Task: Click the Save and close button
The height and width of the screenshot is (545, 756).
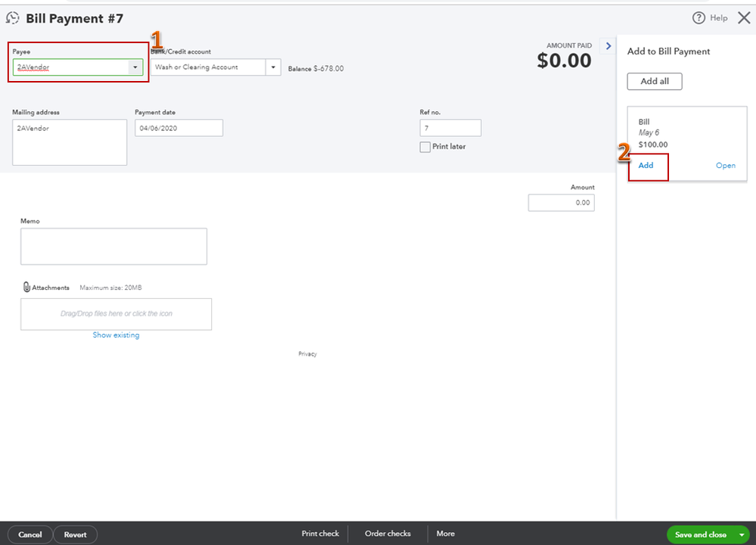Action: [701, 534]
